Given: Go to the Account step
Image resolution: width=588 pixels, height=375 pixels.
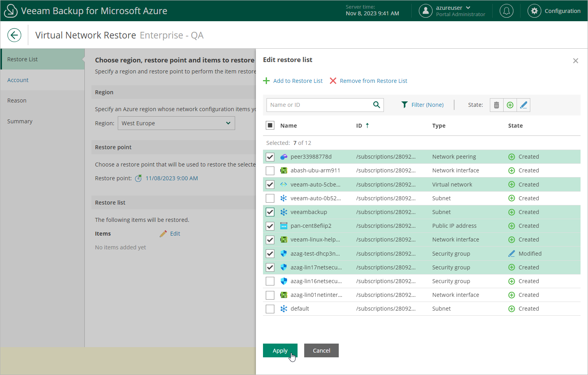Looking at the screenshot, I should coord(42,80).
